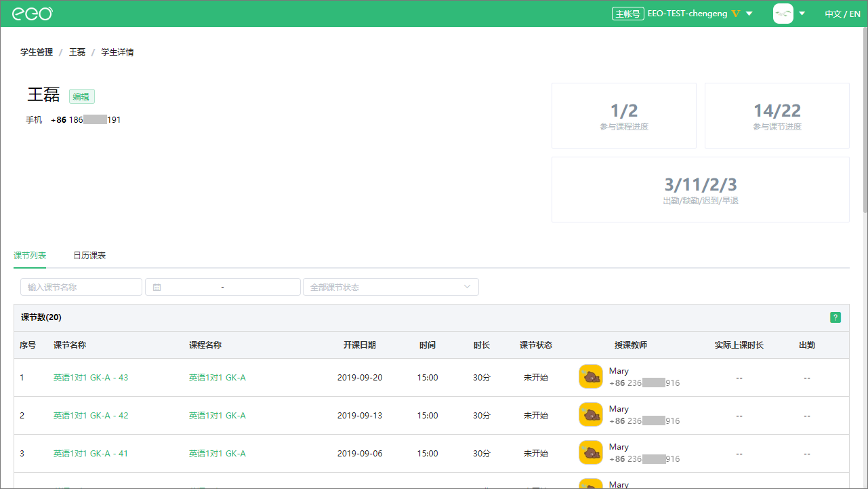Open lesson 英语1对1 GK-A - 42
This screenshot has height=489, width=868.
91,416
